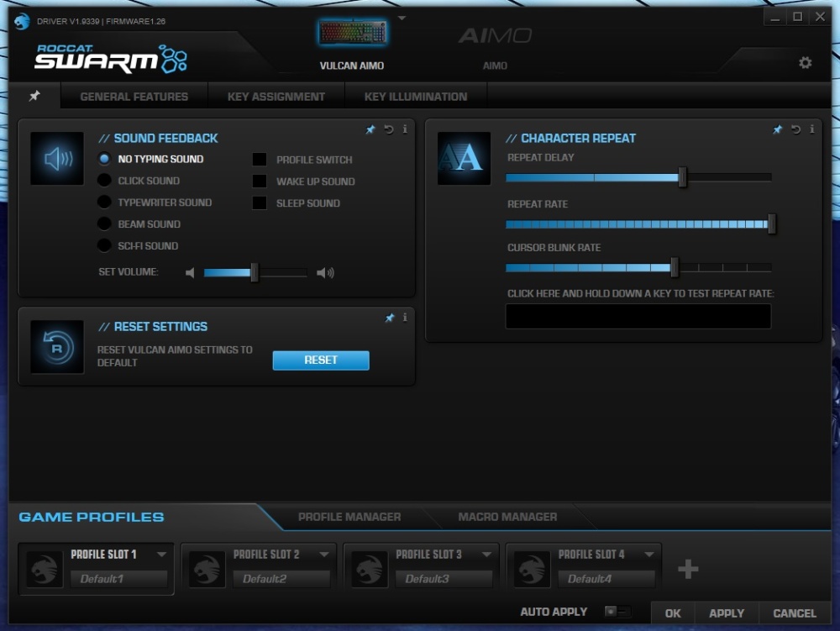Click the Reset Settings circular R icon

pyautogui.click(x=57, y=347)
